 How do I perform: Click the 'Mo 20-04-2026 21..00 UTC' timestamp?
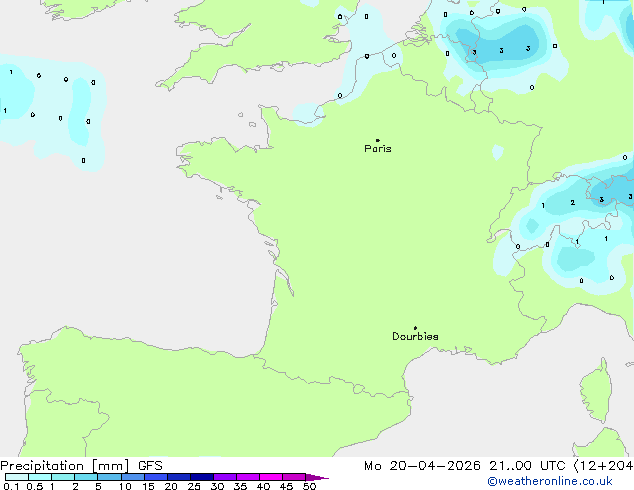pos(465,466)
